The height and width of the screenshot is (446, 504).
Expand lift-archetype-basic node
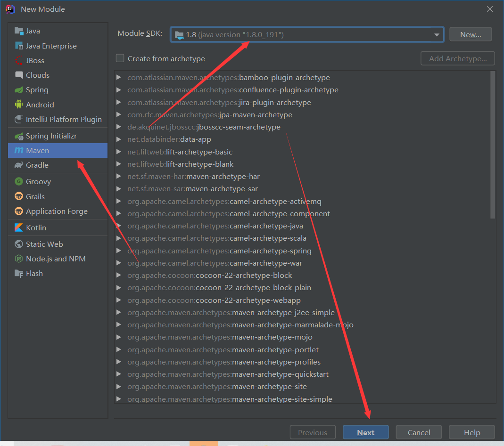coord(119,152)
